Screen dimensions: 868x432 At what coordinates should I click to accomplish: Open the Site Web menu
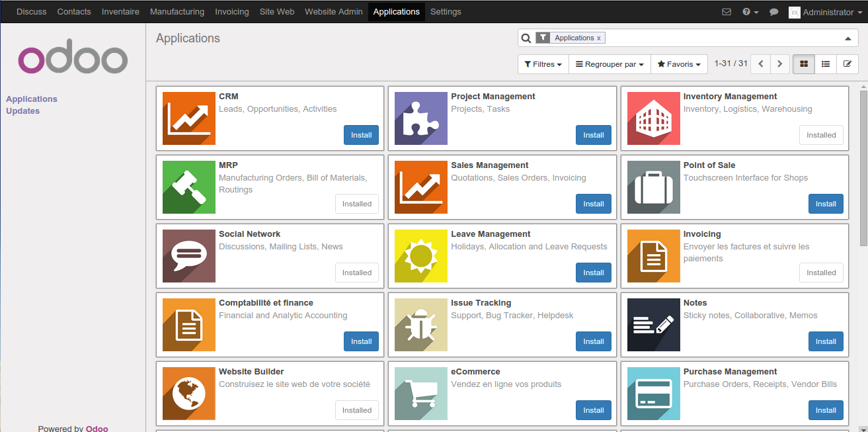click(x=277, y=12)
